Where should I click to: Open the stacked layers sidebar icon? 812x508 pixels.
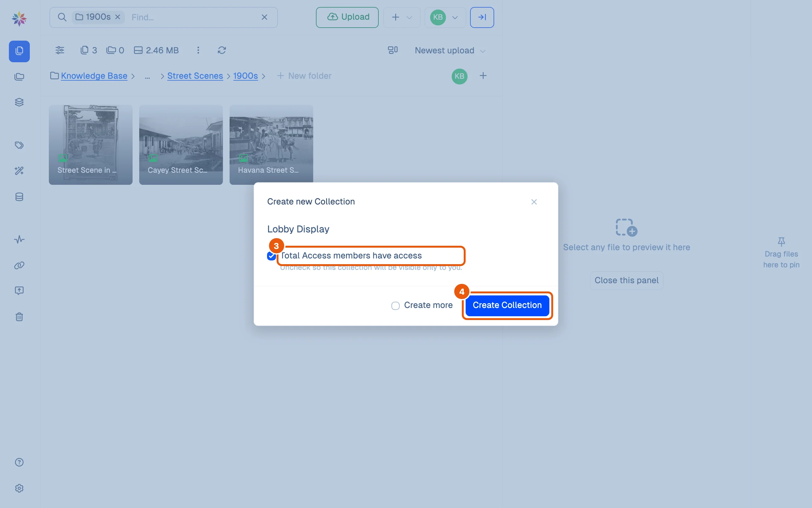click(19, 102)
